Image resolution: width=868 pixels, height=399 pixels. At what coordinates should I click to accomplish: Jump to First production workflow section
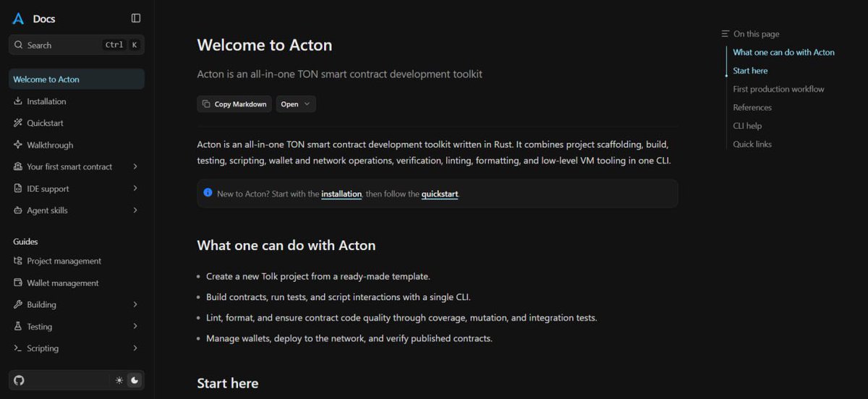click(x=778, y=89)
